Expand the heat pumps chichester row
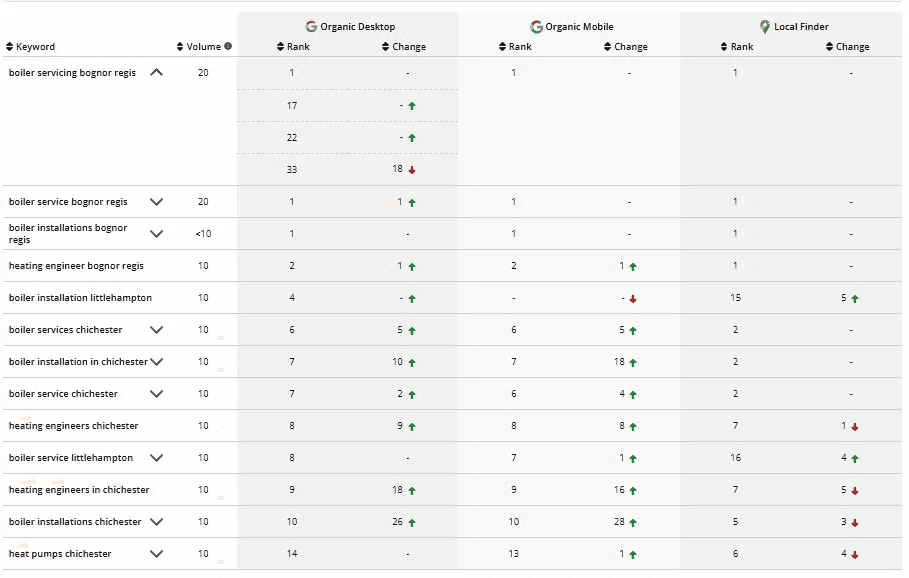This screenshot has height=578, width=909. tap(156, 553)
